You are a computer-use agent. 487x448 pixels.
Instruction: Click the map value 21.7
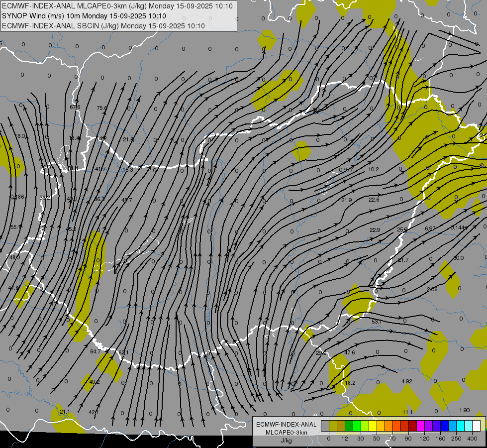(403, 260)
